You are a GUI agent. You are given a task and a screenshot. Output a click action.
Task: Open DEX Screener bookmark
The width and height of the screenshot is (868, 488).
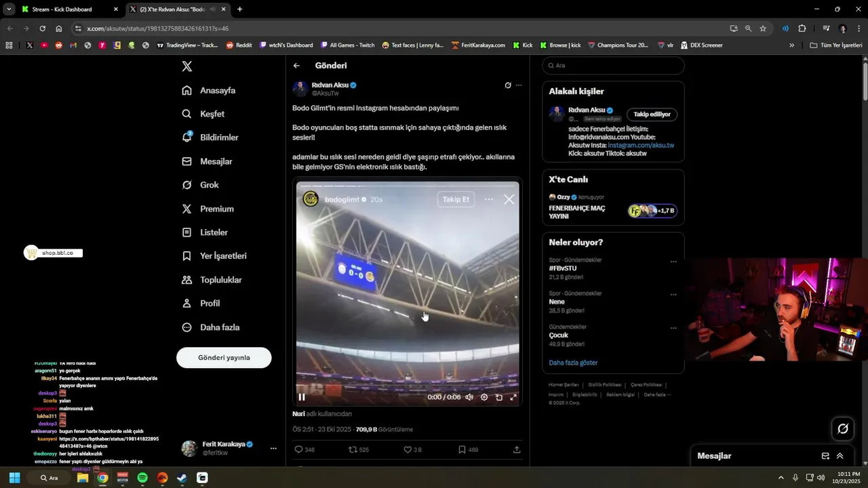(701, 45)
